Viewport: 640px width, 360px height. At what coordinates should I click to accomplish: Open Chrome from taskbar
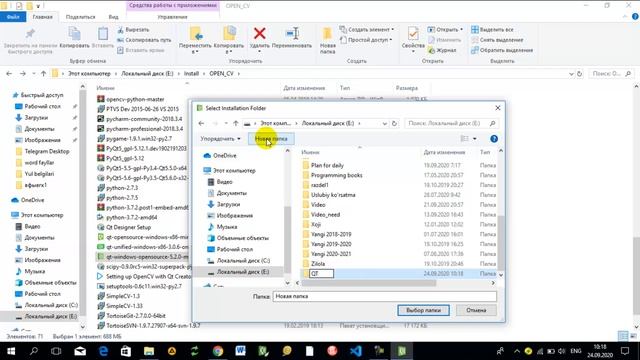tap(218, 351)
